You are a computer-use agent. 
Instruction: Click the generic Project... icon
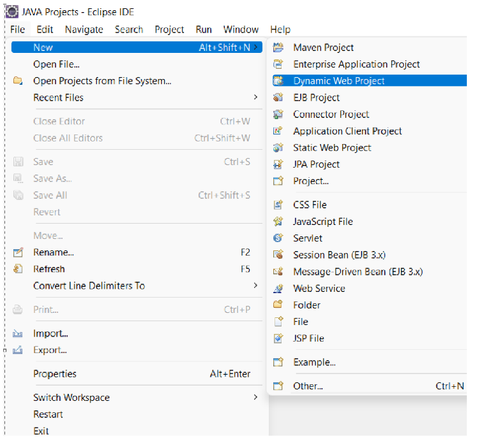click(278, 181)
